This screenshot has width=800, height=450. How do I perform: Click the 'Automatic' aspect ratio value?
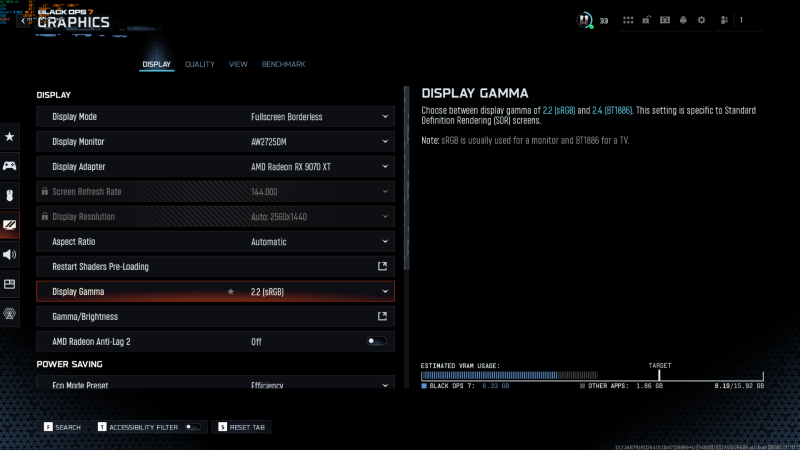pos(268,242)
